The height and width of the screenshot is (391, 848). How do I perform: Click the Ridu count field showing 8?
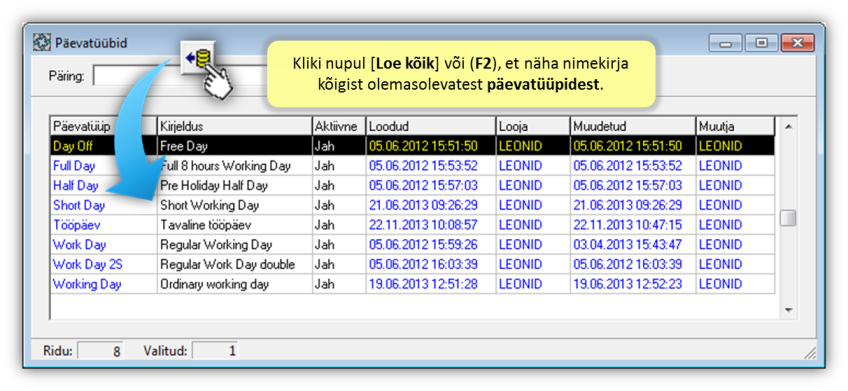click(100, 351)
